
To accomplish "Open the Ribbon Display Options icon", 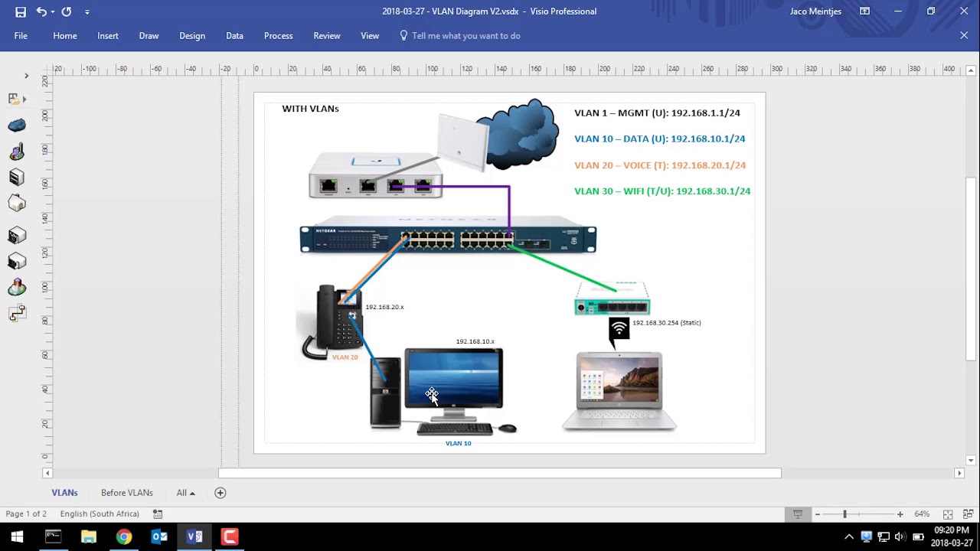I will click(x=864, y=11).
